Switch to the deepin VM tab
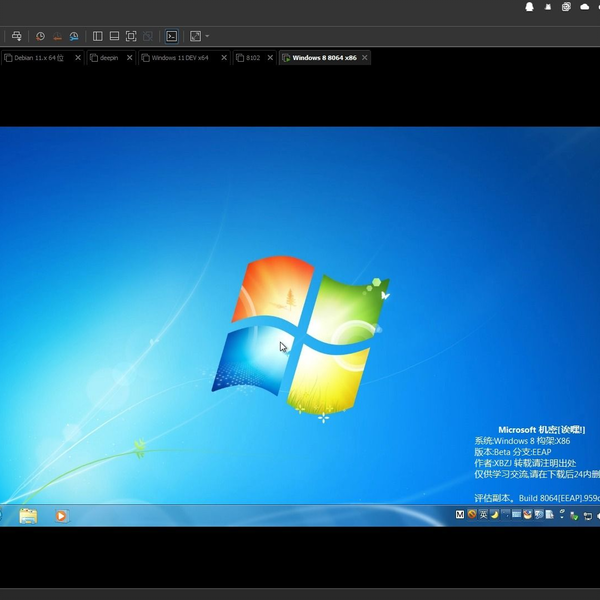The height and width of the screenshot is (600, 600). 109,58
